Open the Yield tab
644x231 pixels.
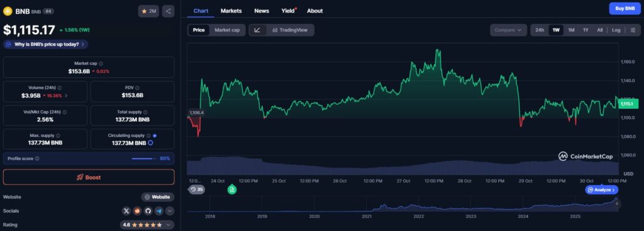pyautogui.click(x=288, y=11)
